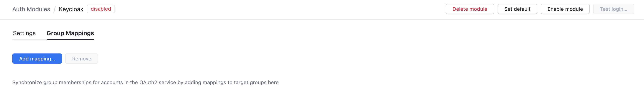Go back to Auth Modules breadcrumb
This screenshot has height=112, width=644.
31,9
